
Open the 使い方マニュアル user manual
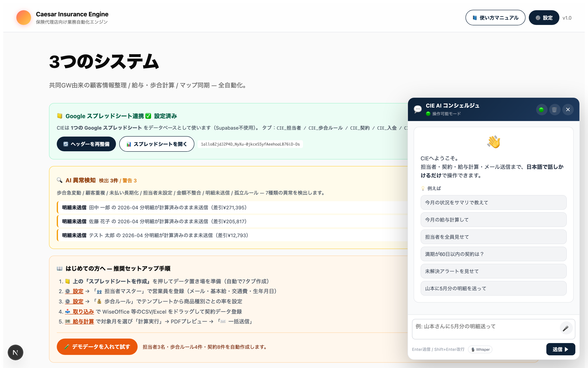pyautogui.click(x=495, y=18)
